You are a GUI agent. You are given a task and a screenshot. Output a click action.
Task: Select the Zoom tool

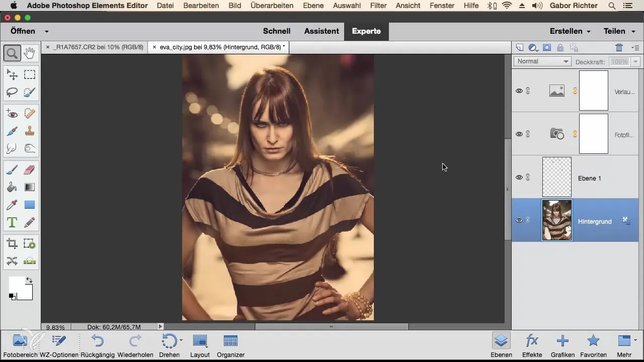tap(12, 52)
